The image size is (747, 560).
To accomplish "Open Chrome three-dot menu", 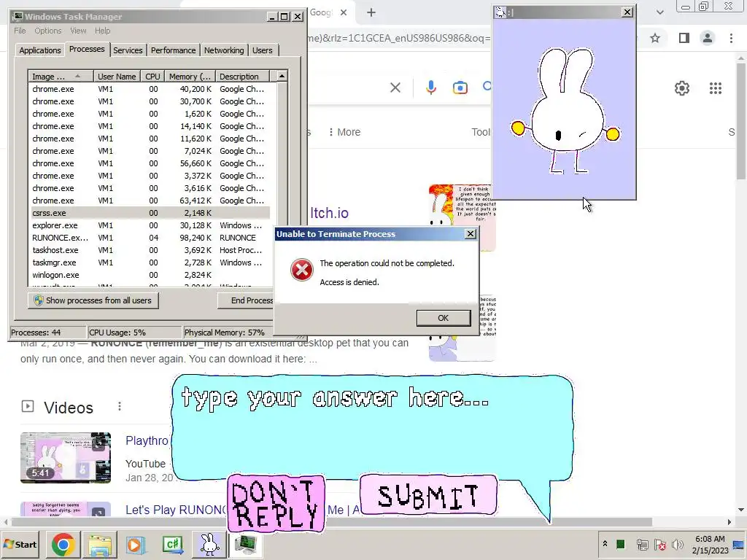I will pos(731,38).
